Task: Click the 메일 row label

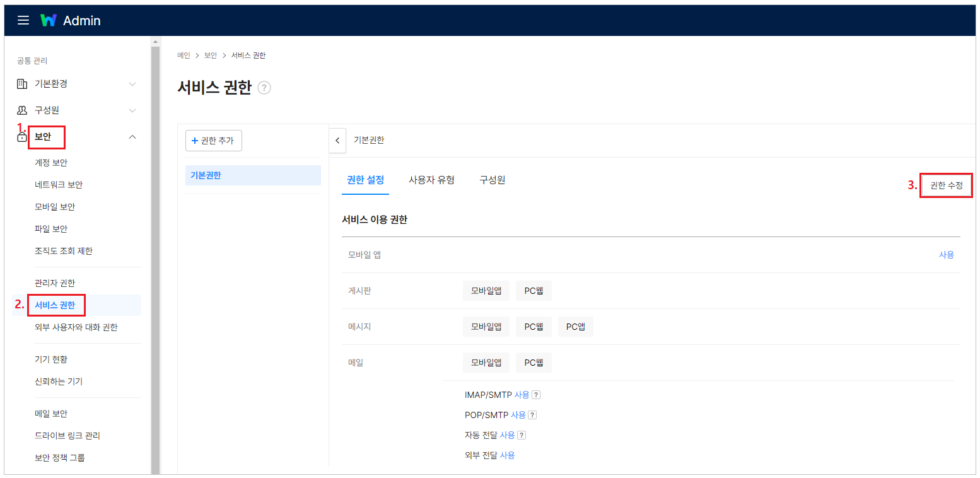Action: (x=356, y=363)
